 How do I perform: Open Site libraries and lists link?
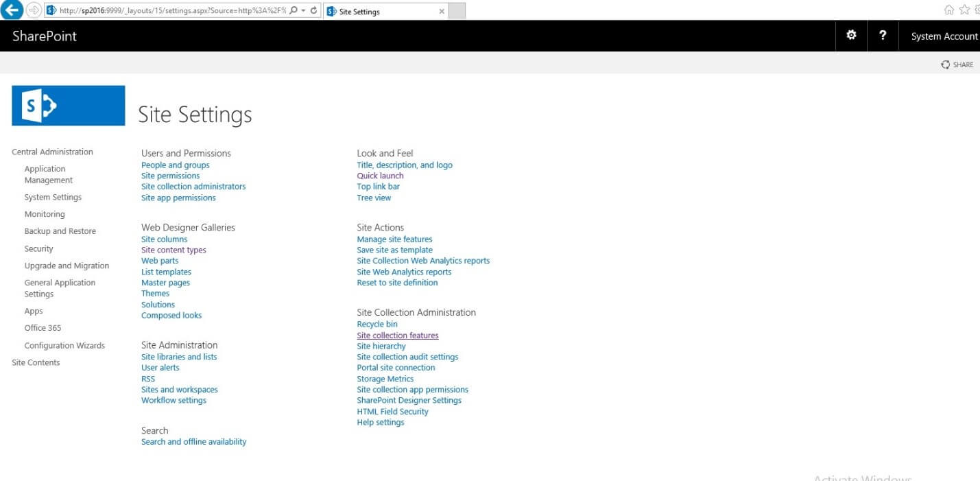tap(179, 357)
